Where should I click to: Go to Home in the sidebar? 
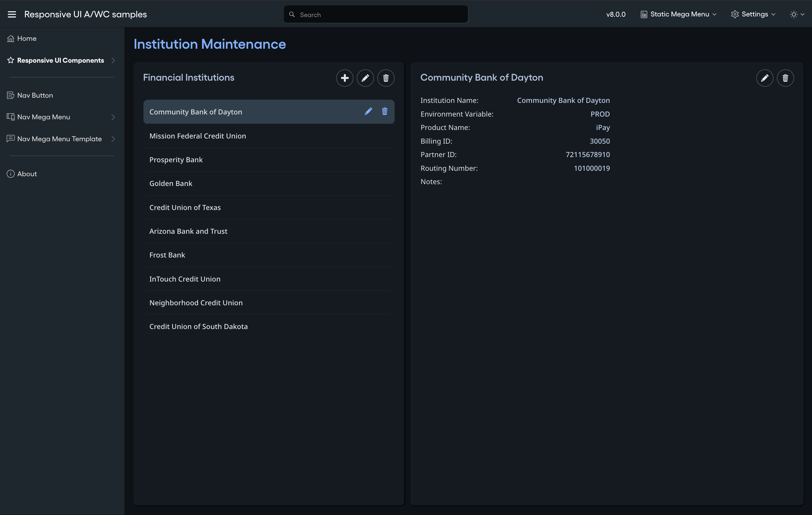(26, 38)
